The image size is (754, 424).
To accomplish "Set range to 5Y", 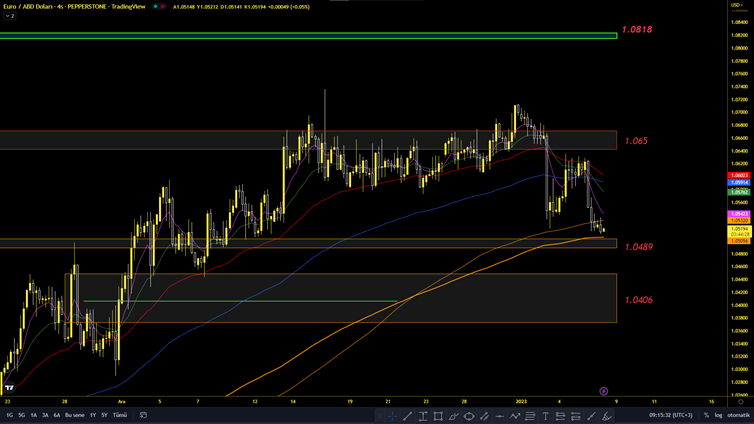I will point(104,415).
